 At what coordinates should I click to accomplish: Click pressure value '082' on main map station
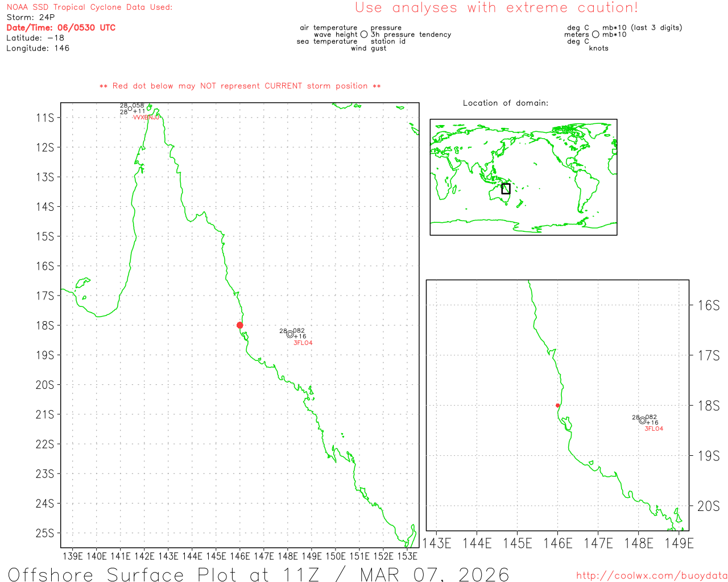coord(299,331)
